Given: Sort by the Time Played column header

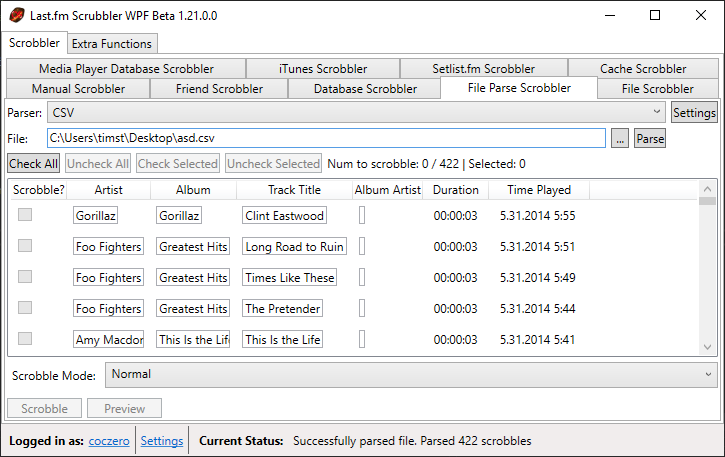Looking at the screenshot, I should tap(539, 190).
